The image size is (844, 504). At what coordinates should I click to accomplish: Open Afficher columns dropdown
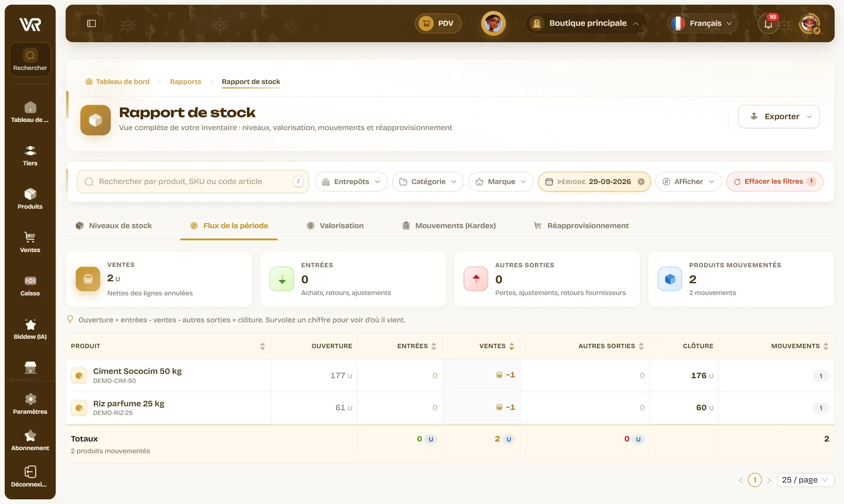pyautogui.click(x=688, y=182)
